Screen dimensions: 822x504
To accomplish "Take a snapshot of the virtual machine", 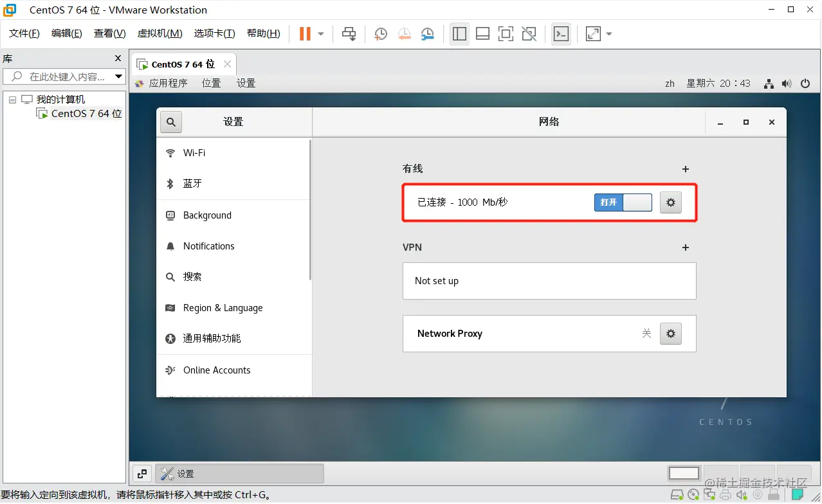I will (380, 33).
